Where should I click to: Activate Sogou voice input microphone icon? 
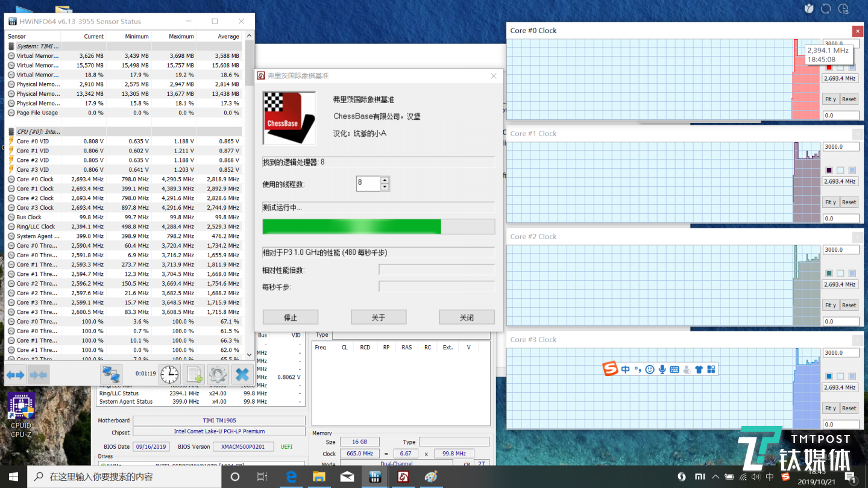coord(662,369)
